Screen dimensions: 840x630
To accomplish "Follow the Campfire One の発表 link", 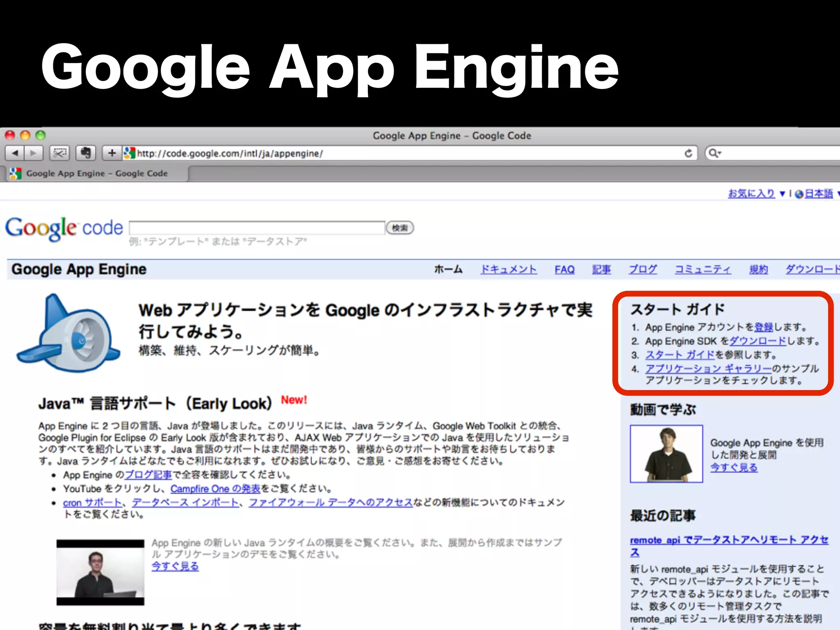I will (215, 489).
